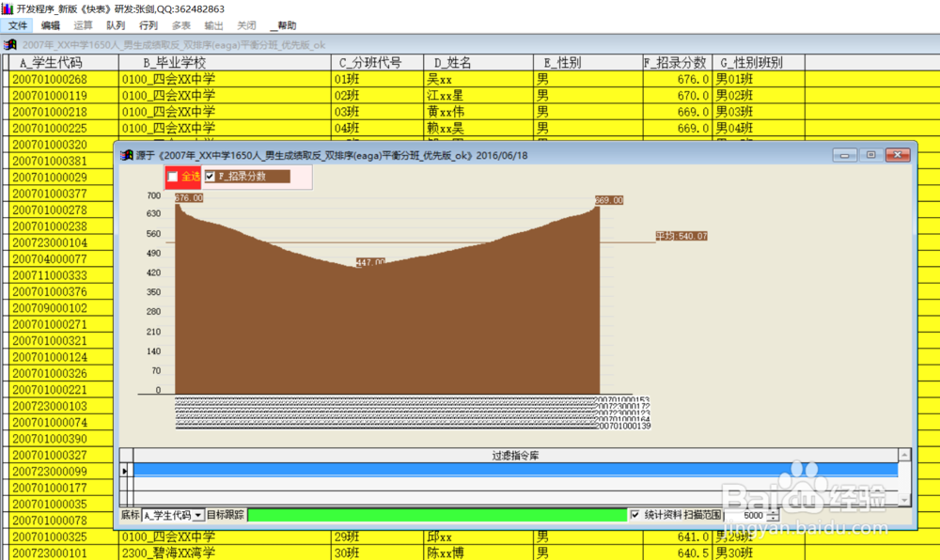The height and width of the screenshot is (560, 940).
Task: Minimize the chart window
Action: [x=844, y=155]
